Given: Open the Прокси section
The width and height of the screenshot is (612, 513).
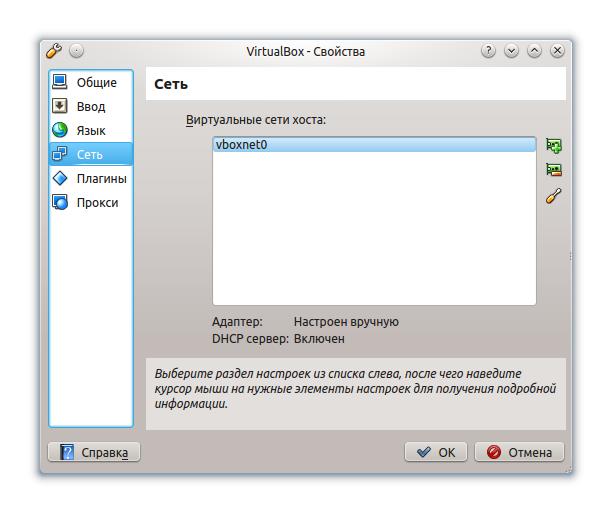Looking at the screenshot, I should [91, 203].
